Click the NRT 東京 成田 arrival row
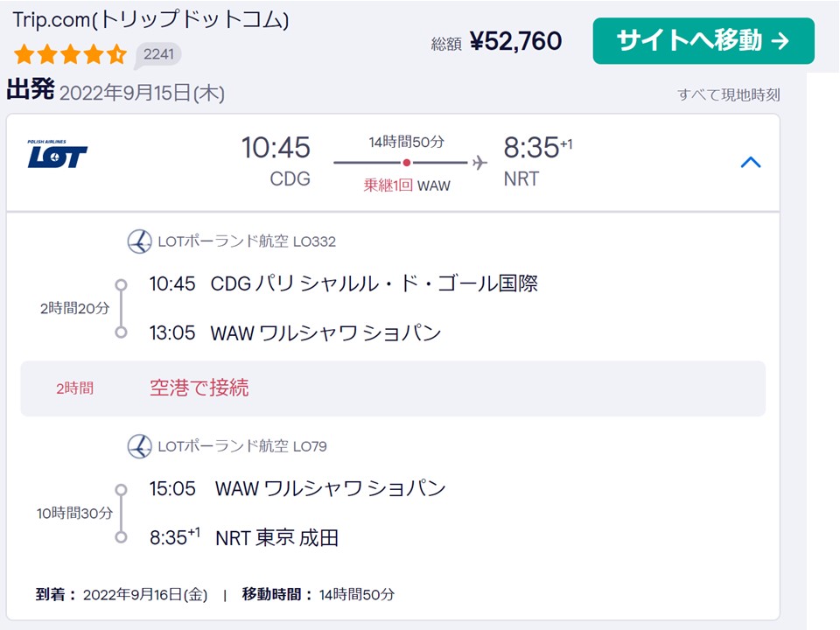Viewport: 840px width, 630px height. click(x=276, y=537)
